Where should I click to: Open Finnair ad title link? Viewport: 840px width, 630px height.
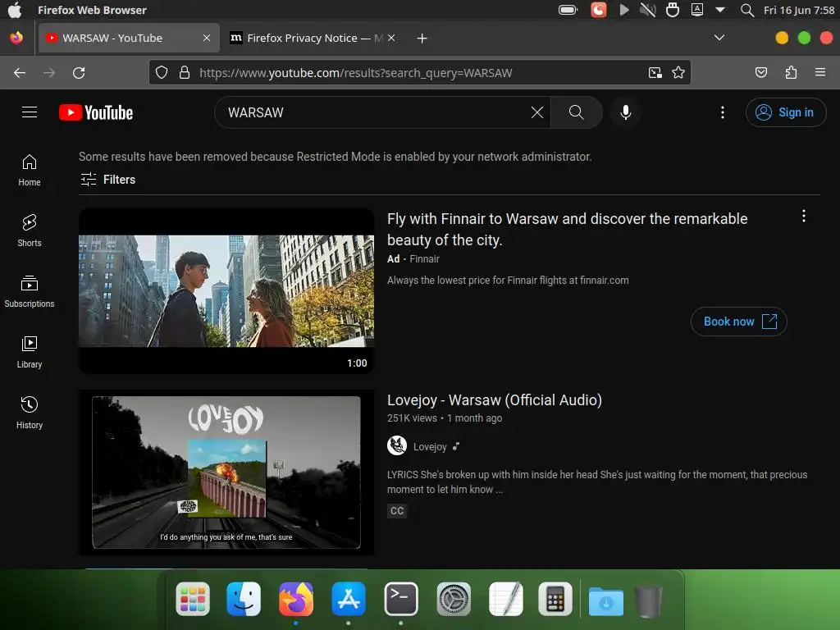(x=567, y=230)
